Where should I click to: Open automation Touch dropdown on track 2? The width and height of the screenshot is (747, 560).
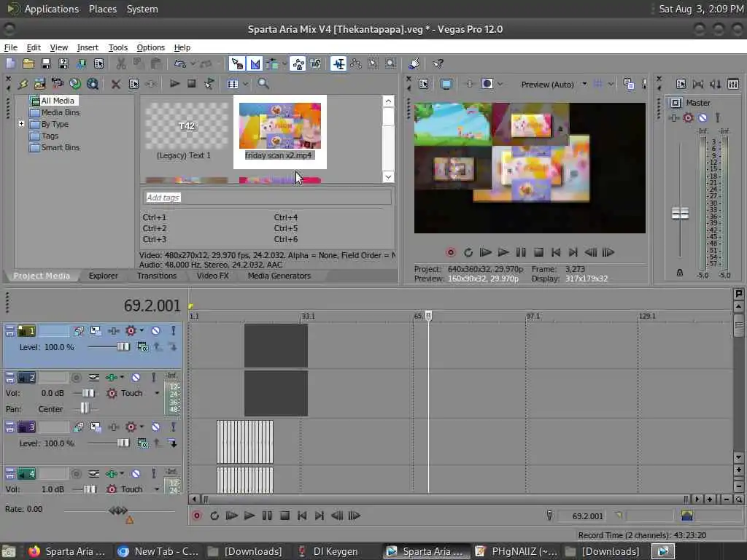[157, 393]
